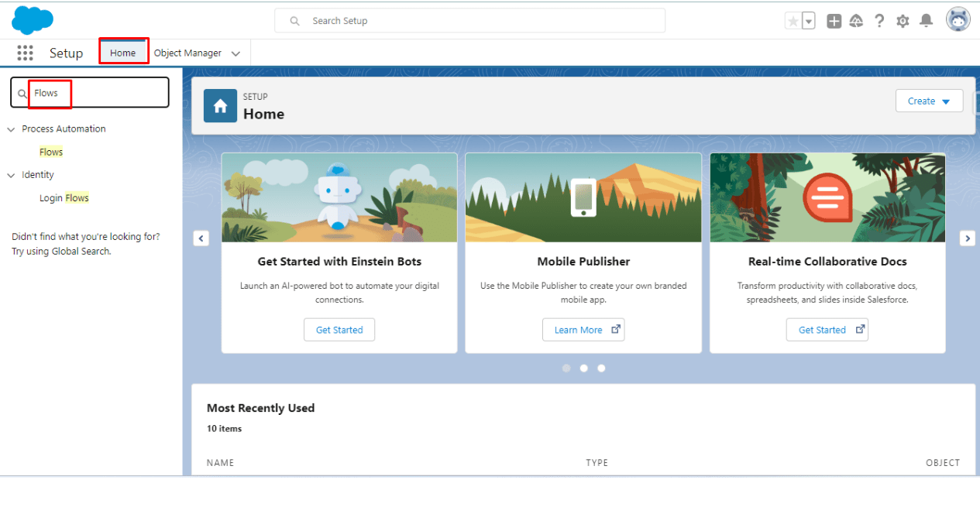Click Learn More for Mobile Publisher
This screenshot has height=521, width=980.
click(x=583, y=330)
